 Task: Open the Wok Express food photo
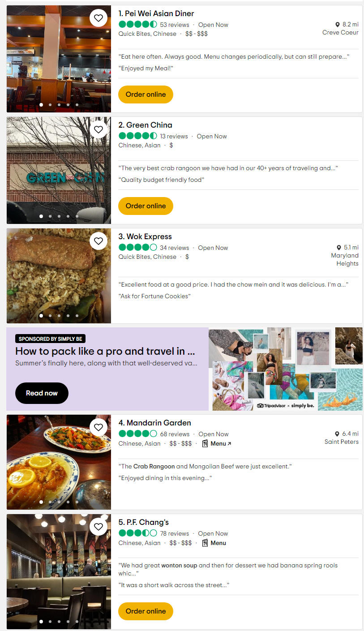pos(59,276)
